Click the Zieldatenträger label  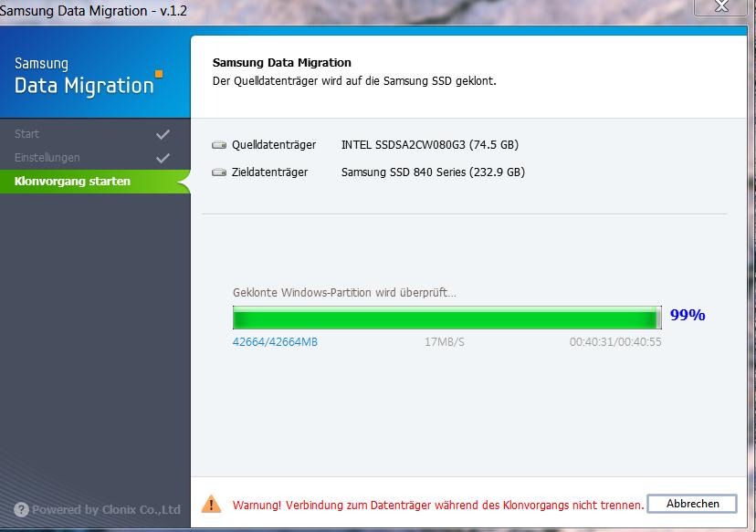click(x=269, y=172)
